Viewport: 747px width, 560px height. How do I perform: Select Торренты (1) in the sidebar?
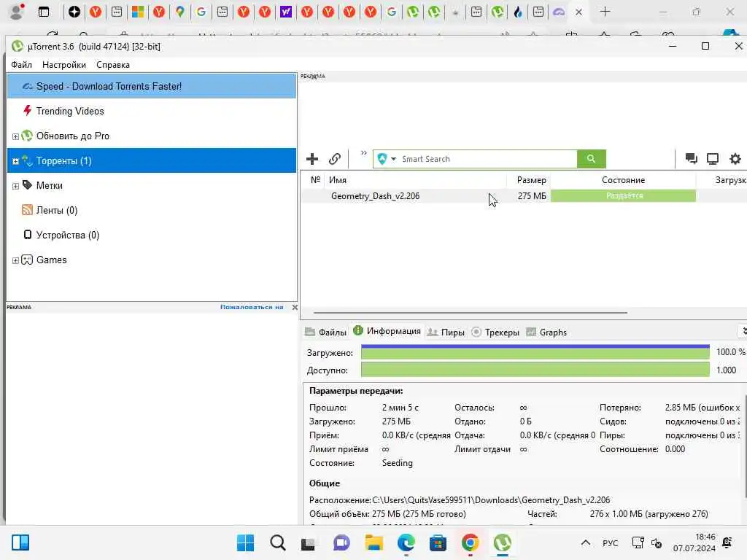point(152,160)
